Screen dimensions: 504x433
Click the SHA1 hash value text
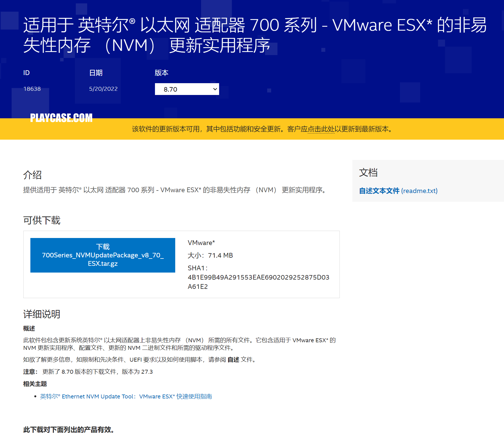click(258, 282)
